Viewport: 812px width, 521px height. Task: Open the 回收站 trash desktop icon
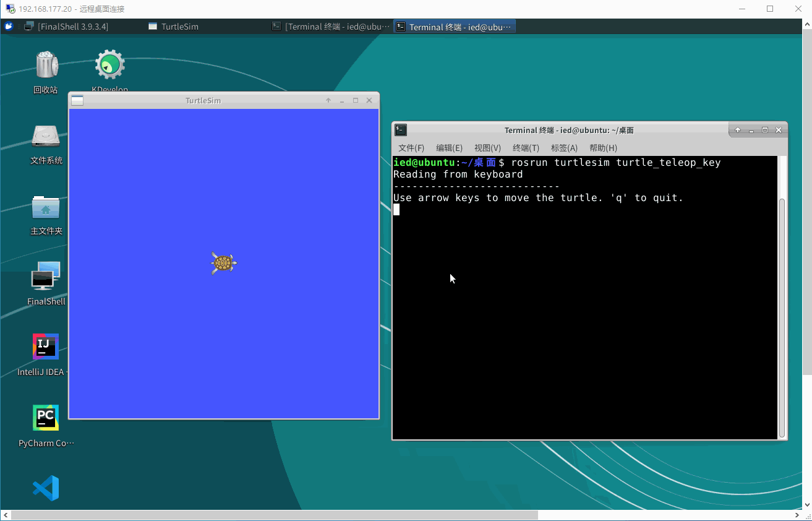(x=46, y=66)
